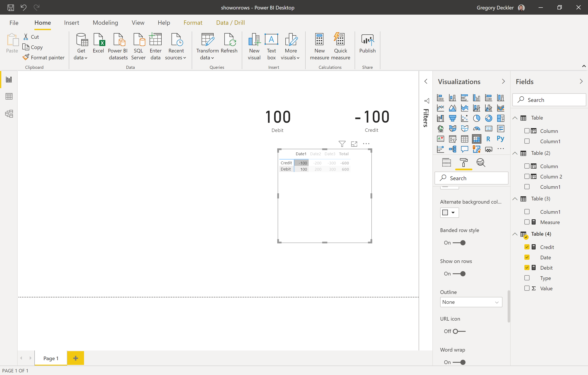The image size is (588, 375).
Task: Open Alternate background color swatch picker
Action: click(449, 212)
